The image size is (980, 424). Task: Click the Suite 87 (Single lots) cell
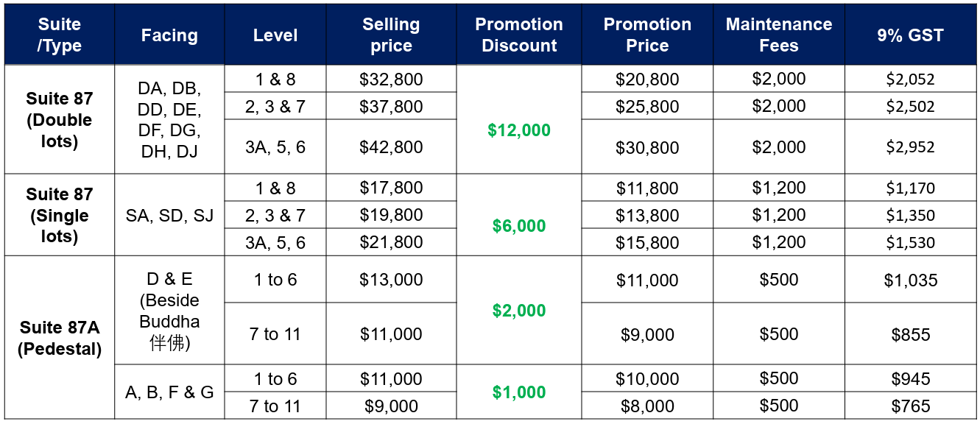pyautogui.click(x=59, y=215)
